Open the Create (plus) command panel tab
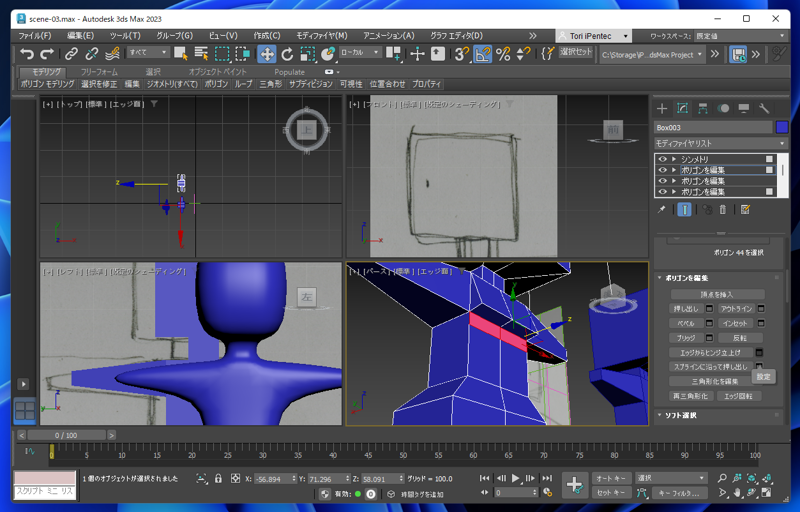The image size is (800, 512). [662, 108]
